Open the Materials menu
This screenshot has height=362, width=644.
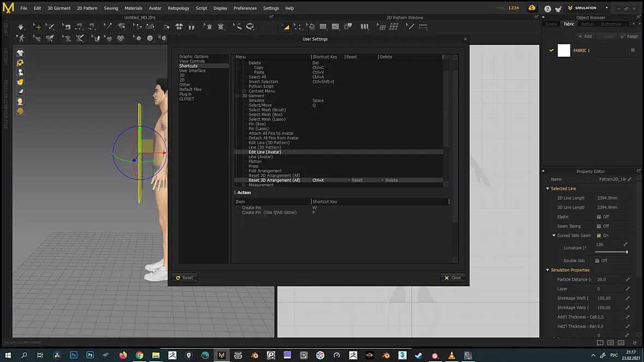133,8
